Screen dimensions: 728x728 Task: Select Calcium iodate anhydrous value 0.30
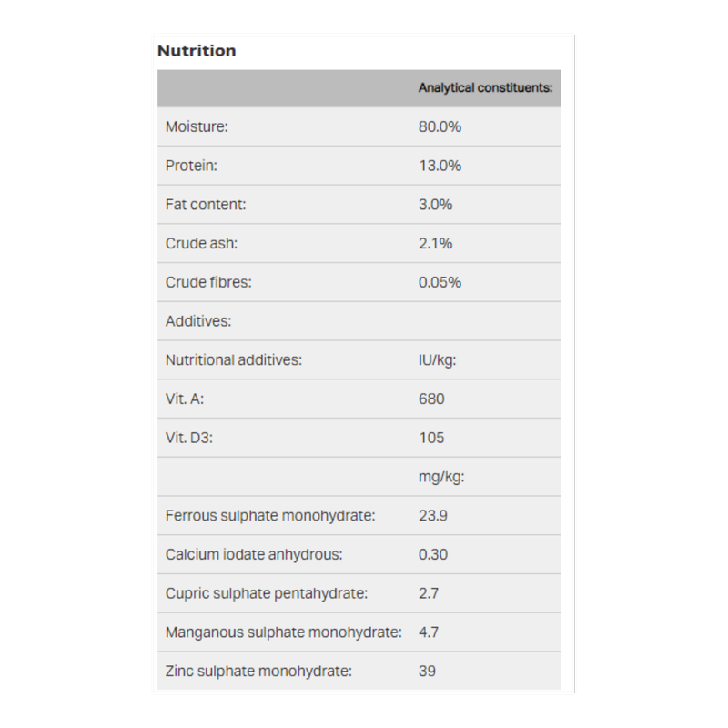click(x=433, y=554)
